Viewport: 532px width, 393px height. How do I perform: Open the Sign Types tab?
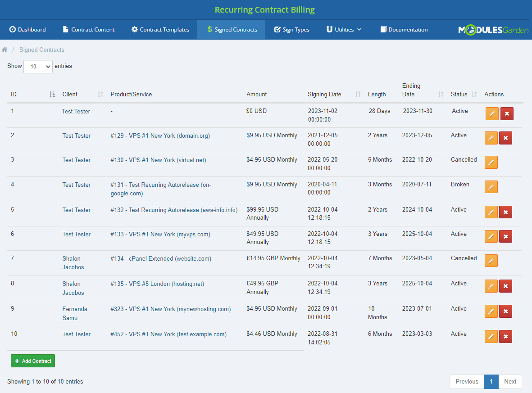pyautogui.click(x=292, y=30)
